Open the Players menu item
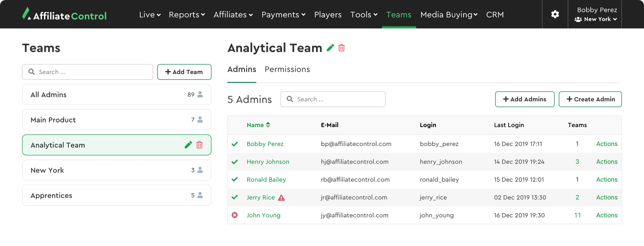Image resolution: width=644 pixels, height=246 pixels. point(327,15)
